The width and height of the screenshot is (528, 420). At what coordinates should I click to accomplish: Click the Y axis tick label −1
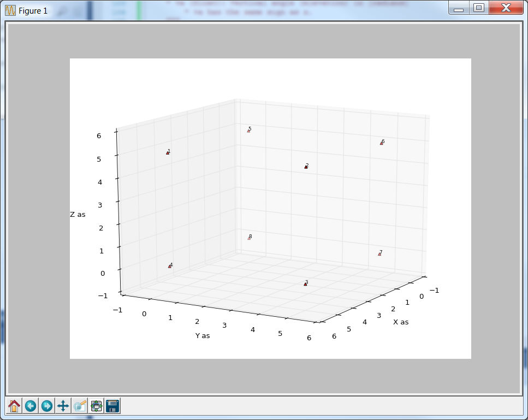(x=118, y=310)
